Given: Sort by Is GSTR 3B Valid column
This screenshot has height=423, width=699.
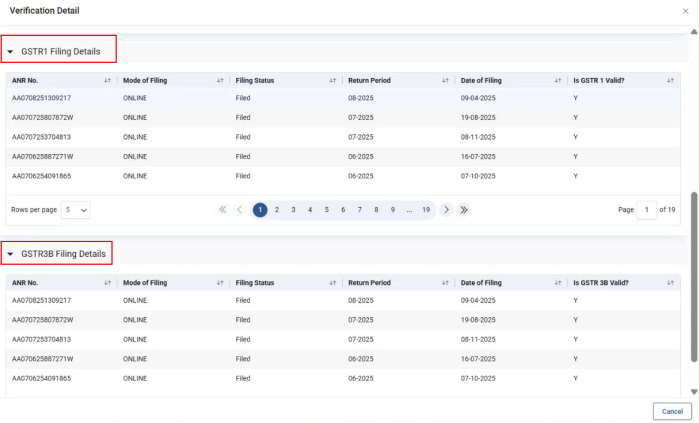Looking at the screenshot, I should [670, 283].
